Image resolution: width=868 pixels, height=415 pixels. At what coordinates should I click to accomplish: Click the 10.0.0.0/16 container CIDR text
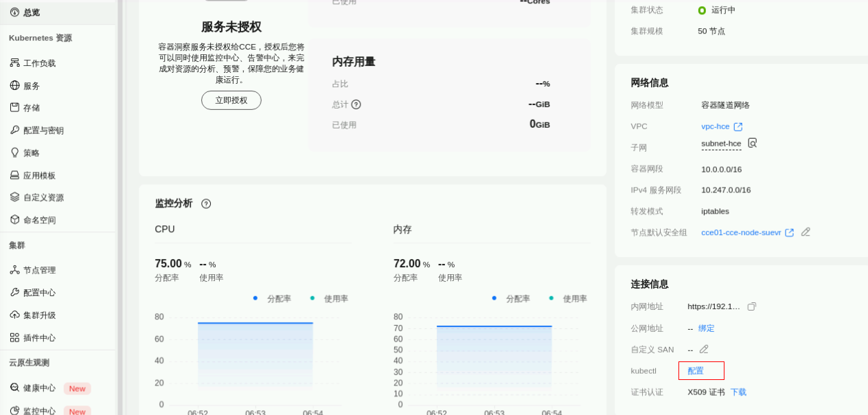click(x=722, y=169)
